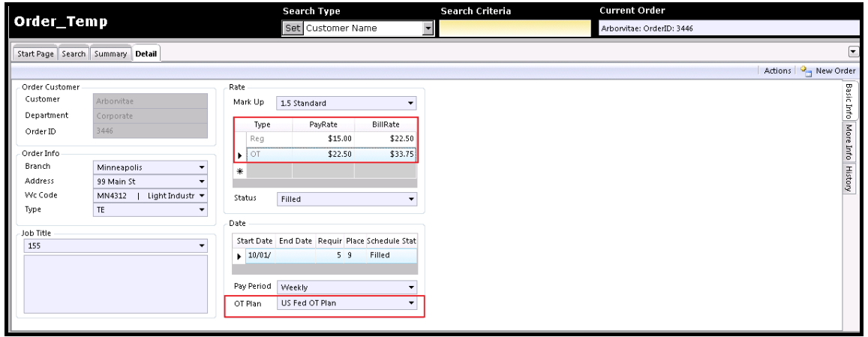Click the Search Criteria input field
868x337 pixels.
pyautogui.click(x=515, y=29)
